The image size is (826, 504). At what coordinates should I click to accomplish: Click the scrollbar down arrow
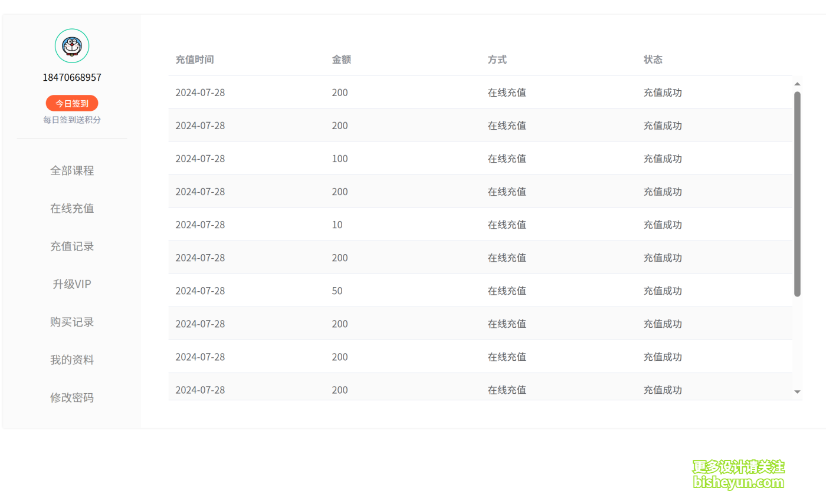click(797, 391)
